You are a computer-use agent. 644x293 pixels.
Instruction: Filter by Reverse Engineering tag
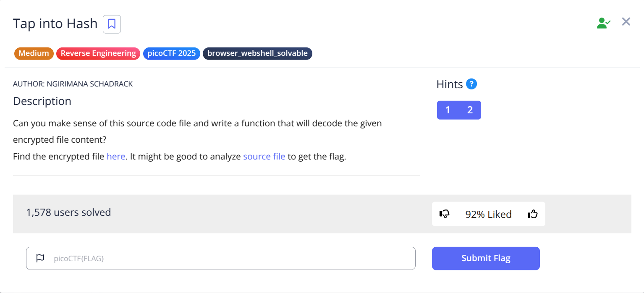(x=98, y=53)
